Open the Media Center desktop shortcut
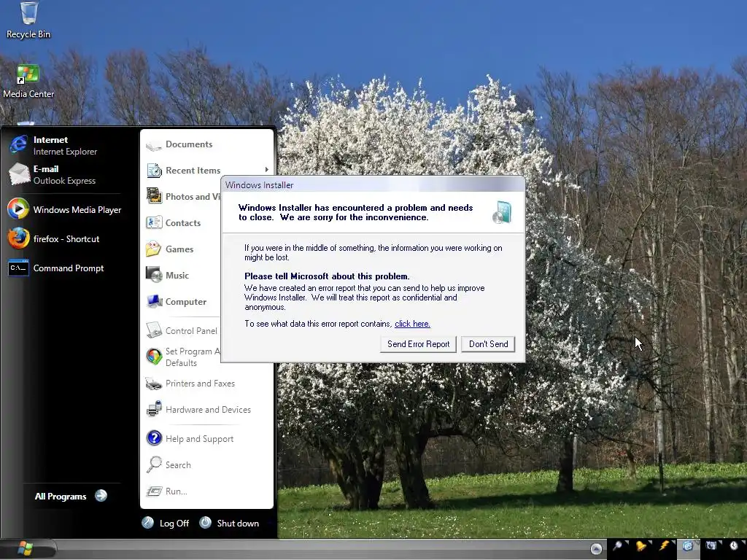Viewport: 747px width, 560px height. coord(28,82)
